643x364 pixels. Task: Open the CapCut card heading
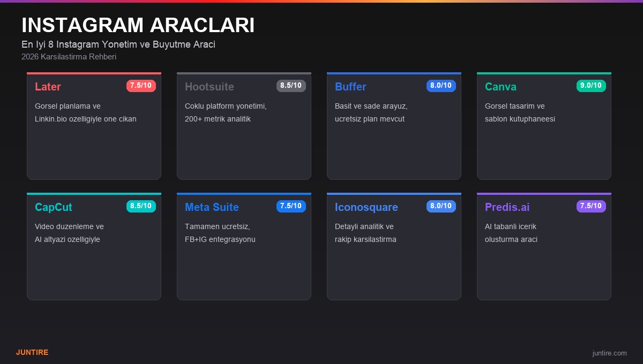[54, 207]
